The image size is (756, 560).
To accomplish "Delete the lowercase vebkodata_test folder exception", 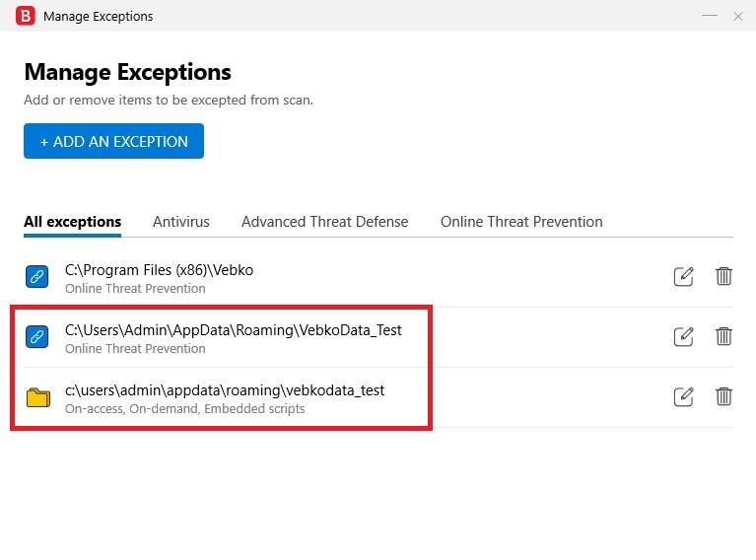I will click(x=723, y=397).
